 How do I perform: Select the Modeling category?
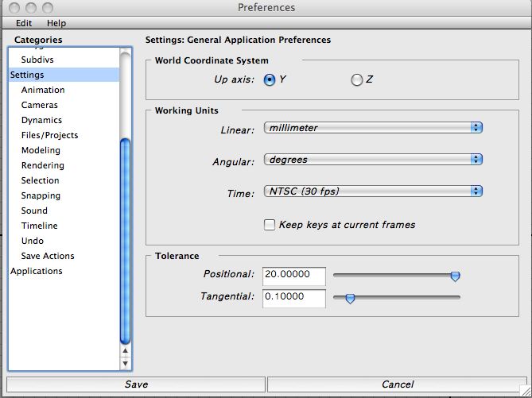[64, 150]
